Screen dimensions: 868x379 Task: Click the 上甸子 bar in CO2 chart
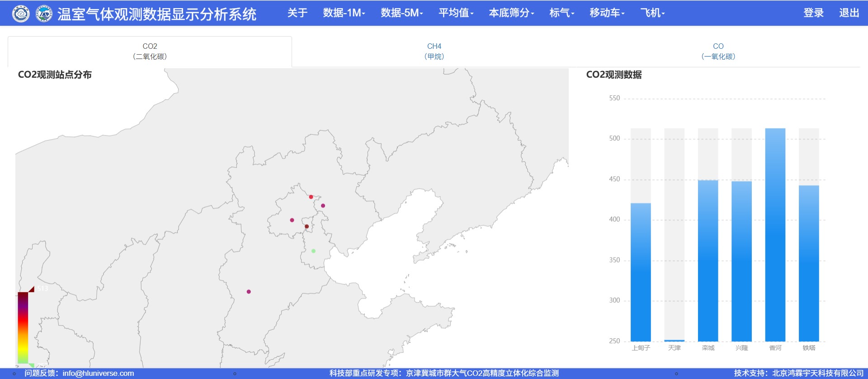tap(641, 272)
